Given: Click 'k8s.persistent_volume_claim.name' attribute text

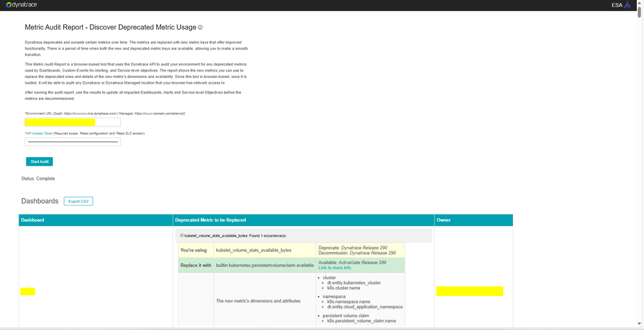Looking at the screenshot, I should coord(362,321).
